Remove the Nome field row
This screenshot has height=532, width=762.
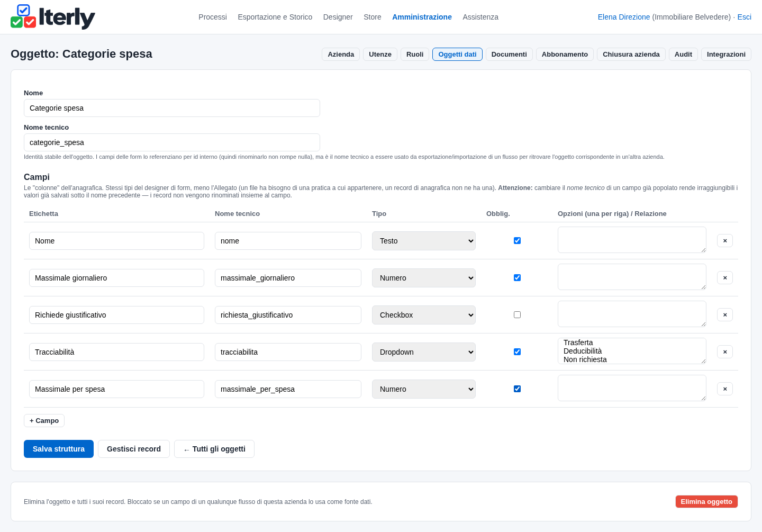(725, 241)
